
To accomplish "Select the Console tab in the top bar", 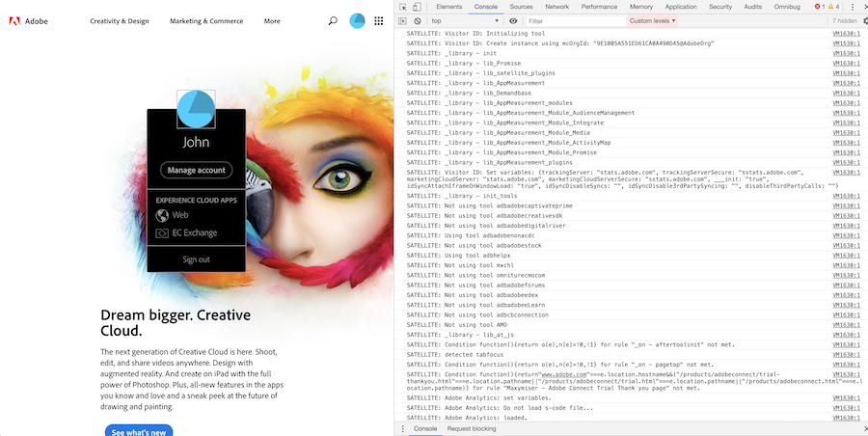I will point(485,7).
